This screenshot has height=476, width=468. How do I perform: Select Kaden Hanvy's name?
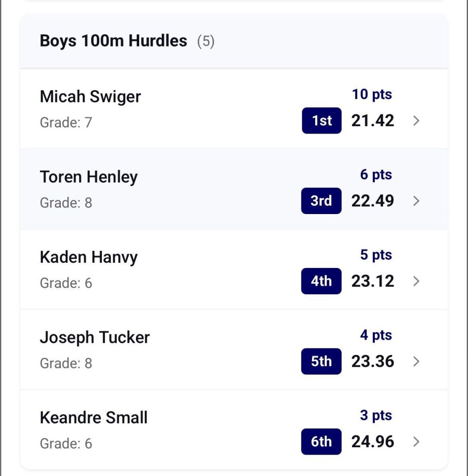coord(89,257)
